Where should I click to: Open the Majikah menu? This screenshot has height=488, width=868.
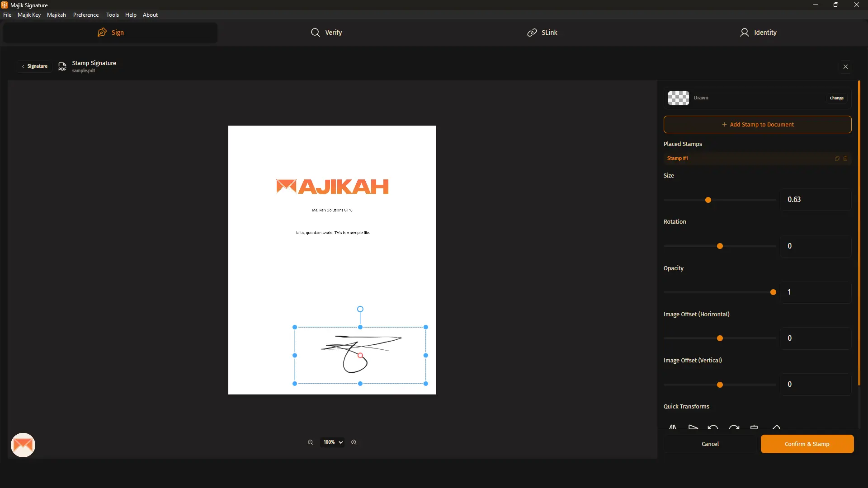57,15
